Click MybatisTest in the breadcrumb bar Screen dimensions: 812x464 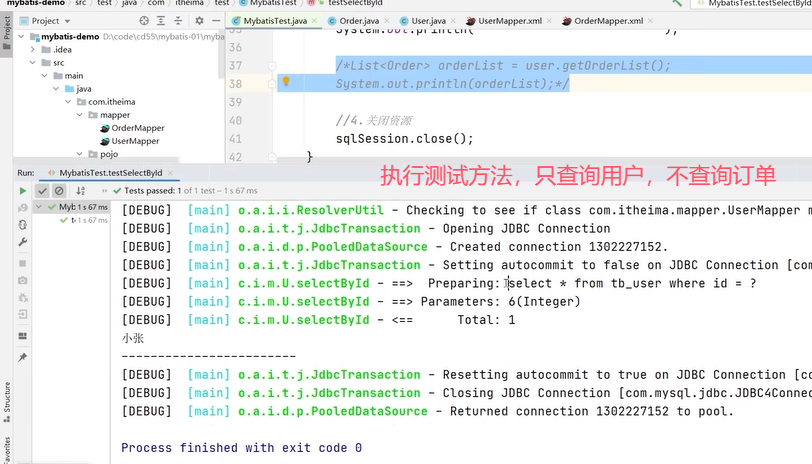(273, 3)
